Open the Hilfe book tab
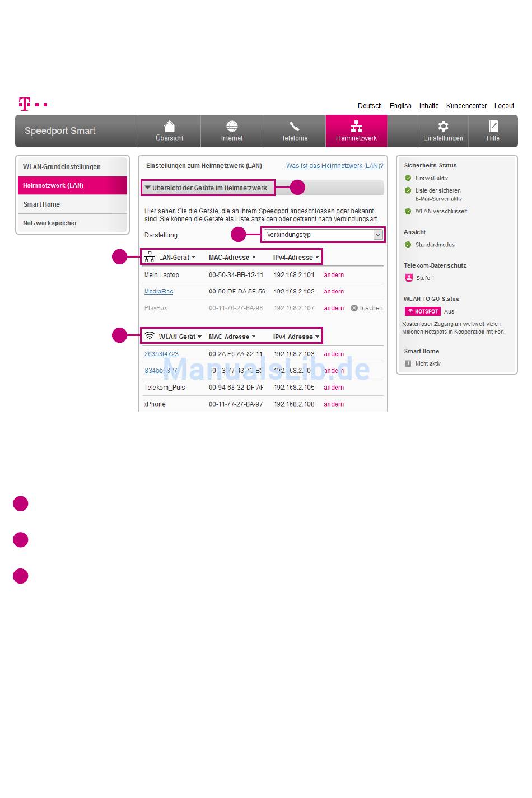532x798 pixels. 493,131
